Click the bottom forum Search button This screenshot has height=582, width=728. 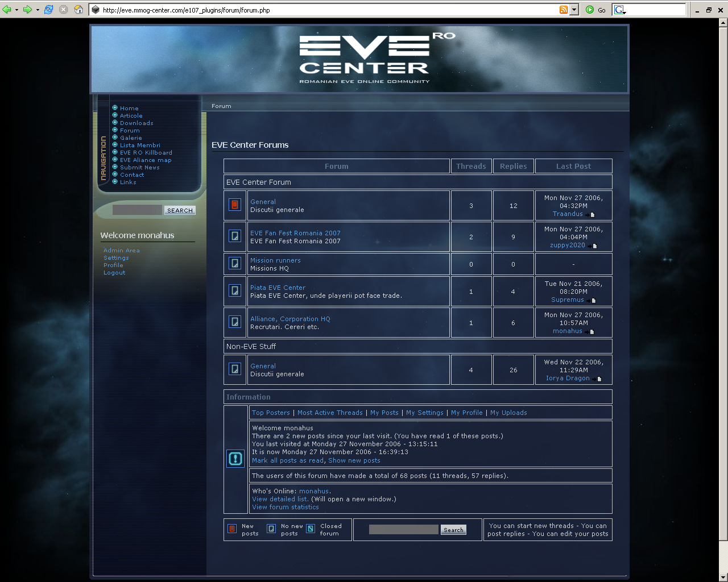453,530
